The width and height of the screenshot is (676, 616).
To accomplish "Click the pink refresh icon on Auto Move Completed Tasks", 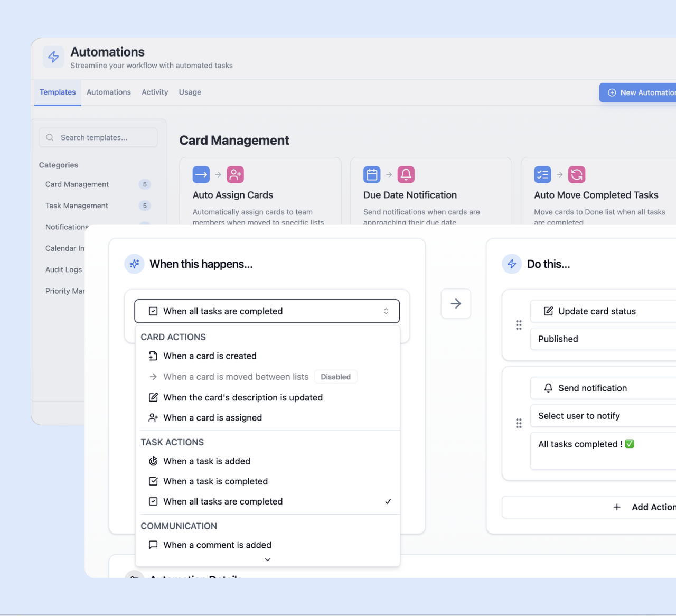I will [577, 174].
